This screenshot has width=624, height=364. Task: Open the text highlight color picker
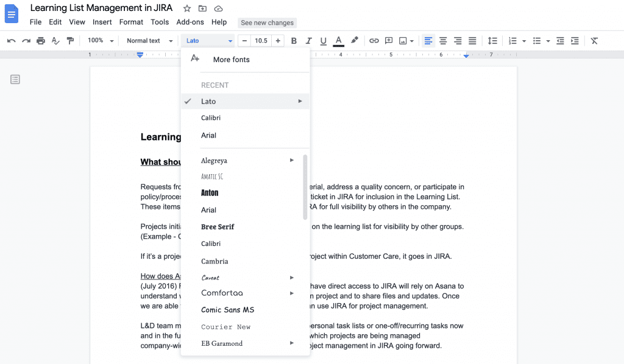355,40
